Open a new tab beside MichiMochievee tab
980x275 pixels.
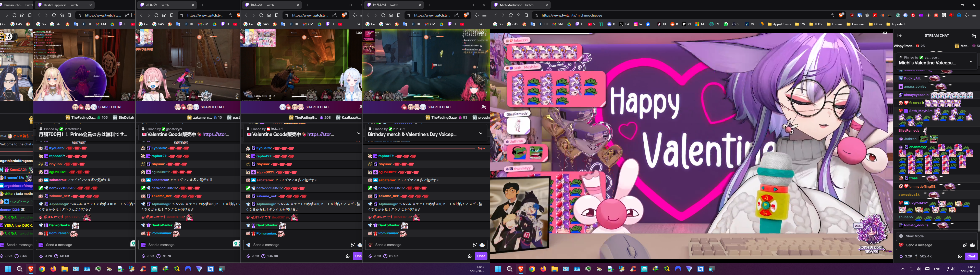tap(556, 5)
